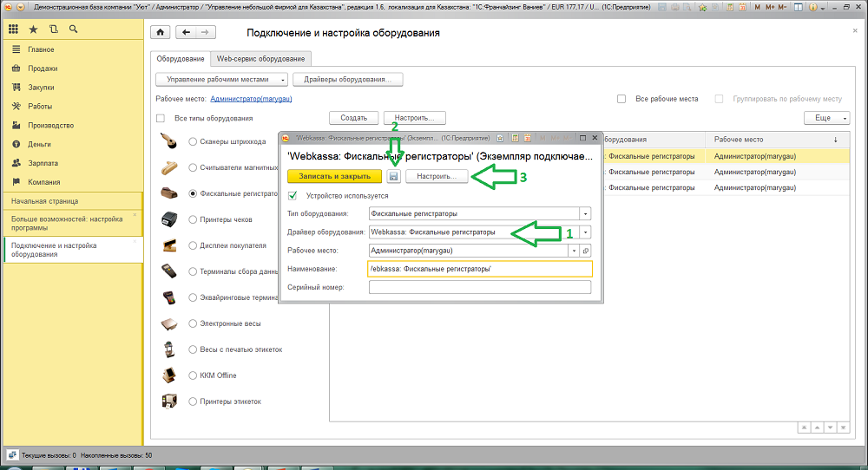The width and height of the screenshot is (868, 470).
Task: Select ККМ Offline radio button
Action: (193, 375)
